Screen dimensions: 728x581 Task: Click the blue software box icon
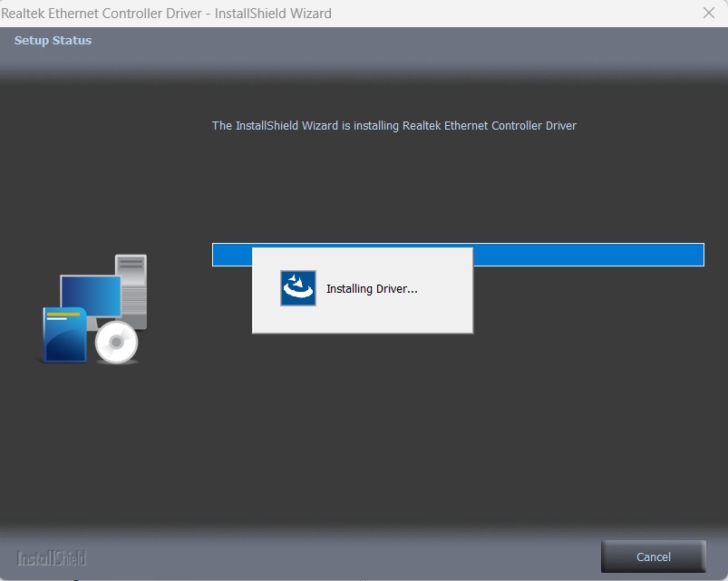coord(64,334)
